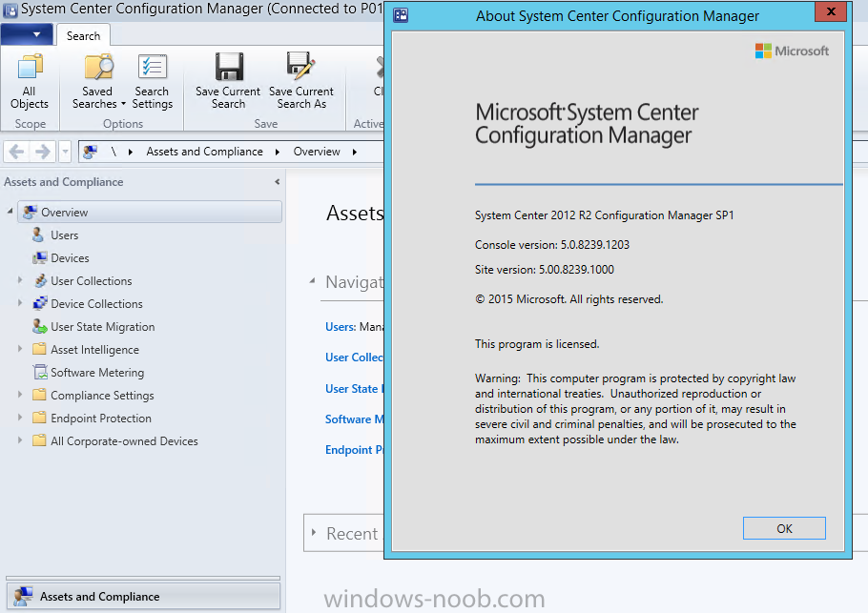Click Save Current Search floppy icon
This screenshot has width=868, height=613.
point(229,67)
